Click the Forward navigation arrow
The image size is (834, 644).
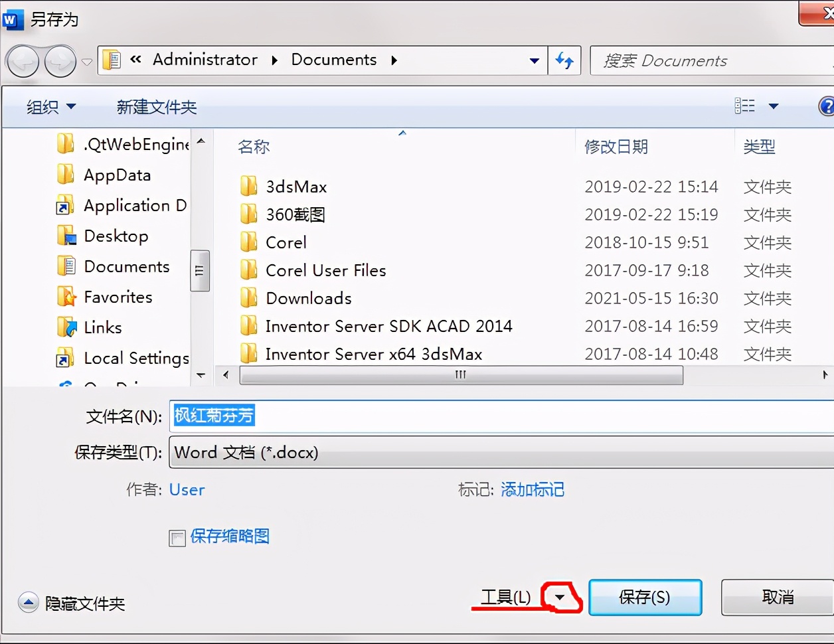coord(60,62)
